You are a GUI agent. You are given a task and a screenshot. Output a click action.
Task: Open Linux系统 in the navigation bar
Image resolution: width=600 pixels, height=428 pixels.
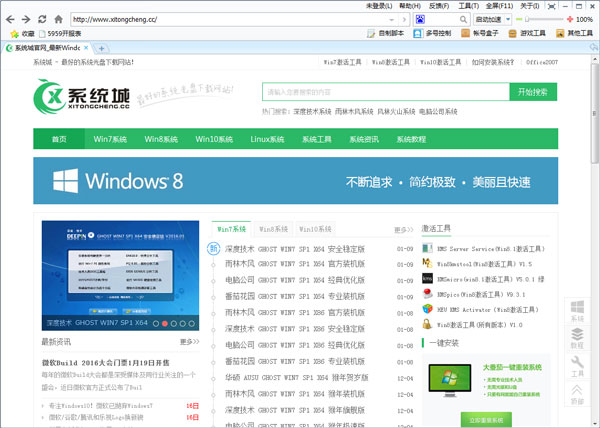click(x=267, y=139)
